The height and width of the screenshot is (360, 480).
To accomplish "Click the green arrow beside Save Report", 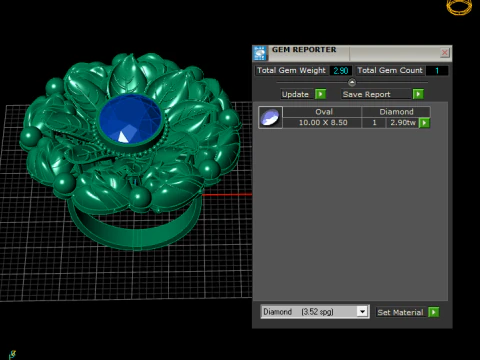I will point(418,94).
